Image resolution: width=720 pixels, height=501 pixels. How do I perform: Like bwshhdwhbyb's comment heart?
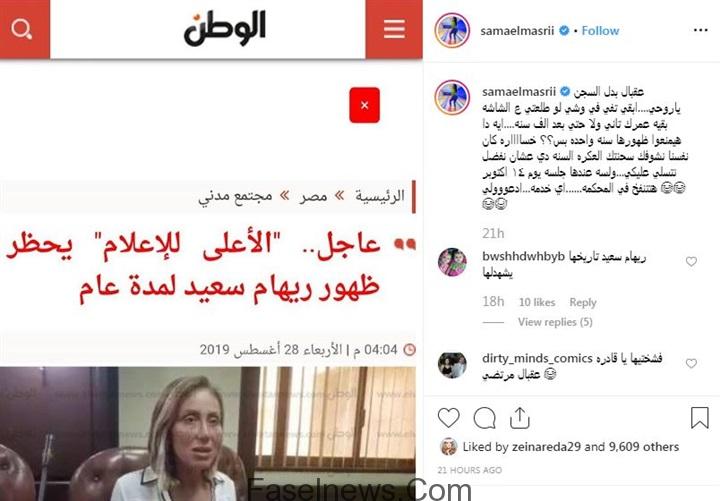(x=692, y=262)
